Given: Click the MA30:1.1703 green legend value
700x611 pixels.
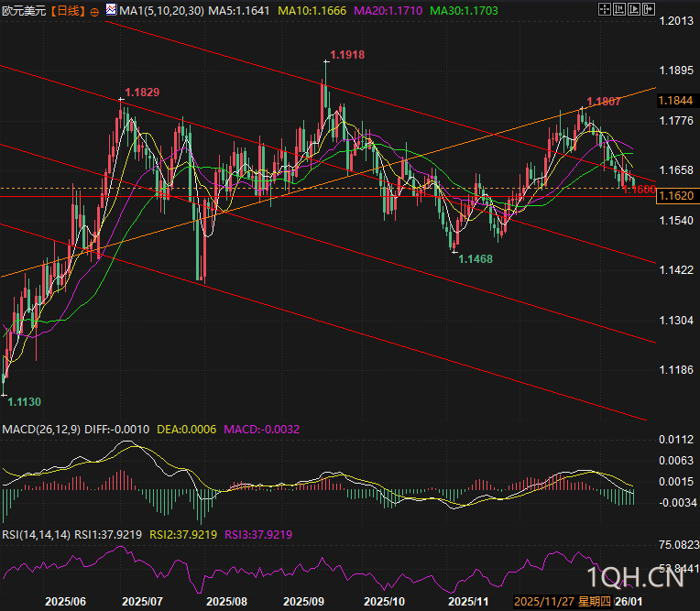Looking at the screenshot, I should point(464,11).
